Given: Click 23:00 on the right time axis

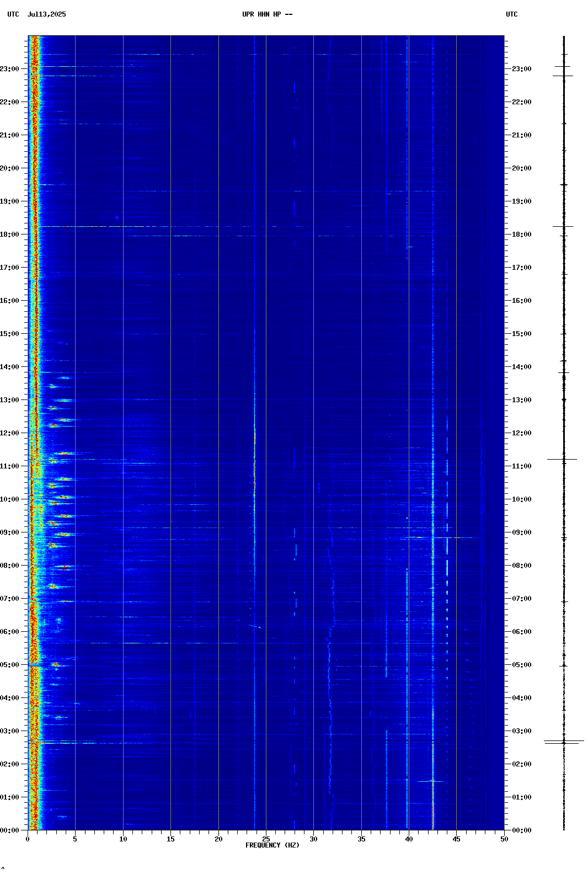Looking at the screenshot, I should pos(522,69).
